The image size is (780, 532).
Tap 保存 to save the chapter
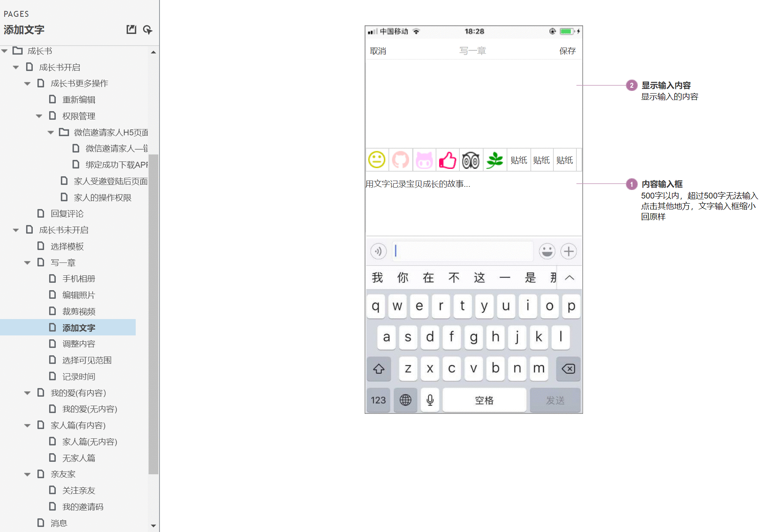pyautogui.click(x=567, y=51)
